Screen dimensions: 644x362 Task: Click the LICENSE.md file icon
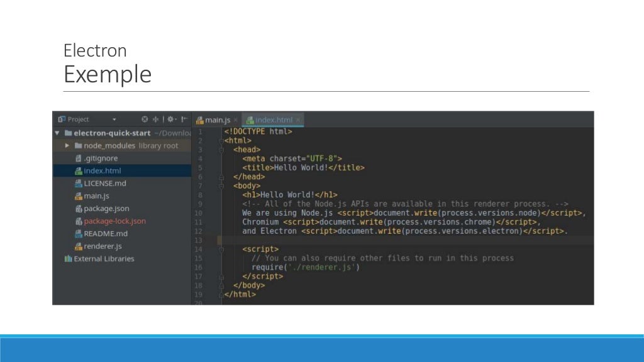coord(79,184)
